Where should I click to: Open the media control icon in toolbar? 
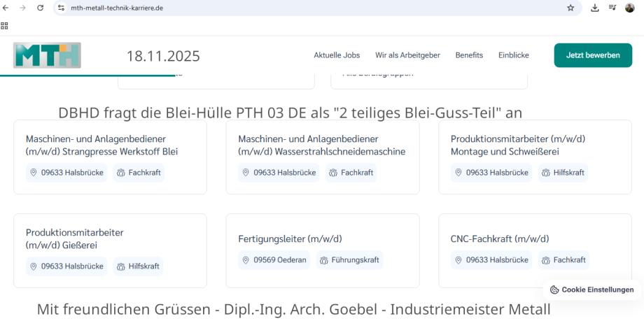pos(612,8)
